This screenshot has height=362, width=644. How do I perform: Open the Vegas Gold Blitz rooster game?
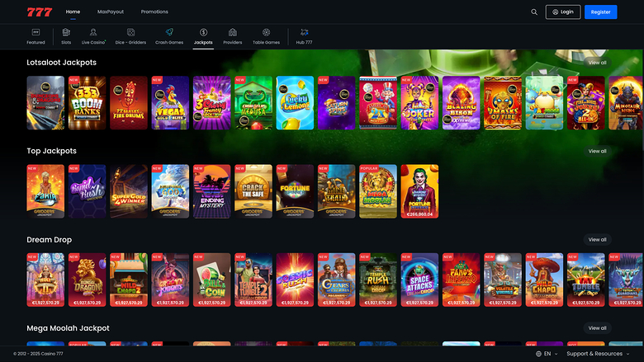coord(170,103)
